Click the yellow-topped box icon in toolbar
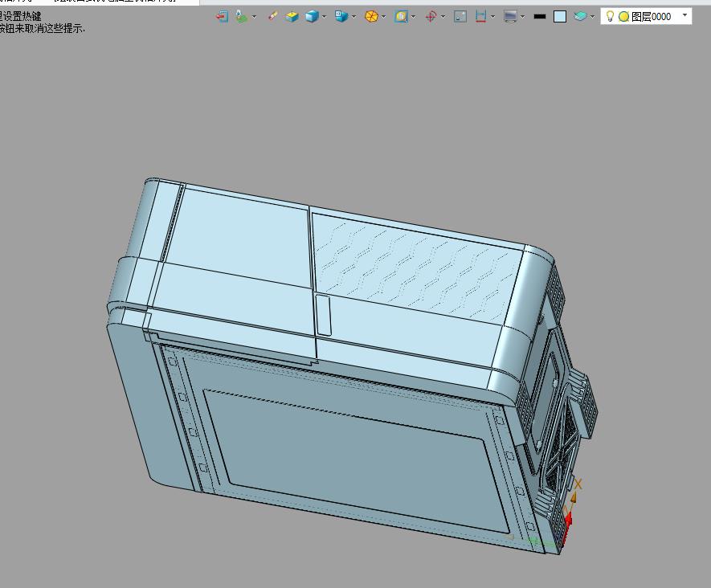Image resolution: width=711 pixels, height=588 pixels. [x=292, y=16]
